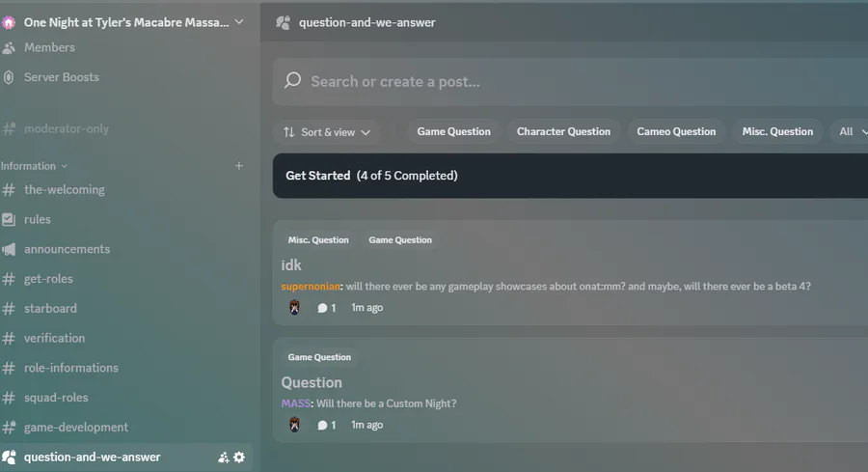The image size is (868, 472).
Task: Filter by Cameo Question tag
Action: point(676,132)
